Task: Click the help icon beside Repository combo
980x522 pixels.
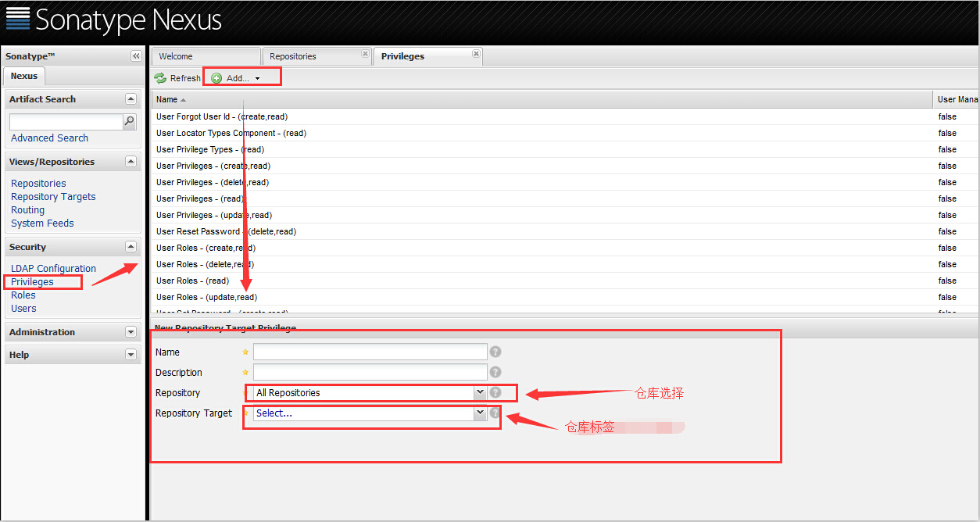Action: point(495,393)
